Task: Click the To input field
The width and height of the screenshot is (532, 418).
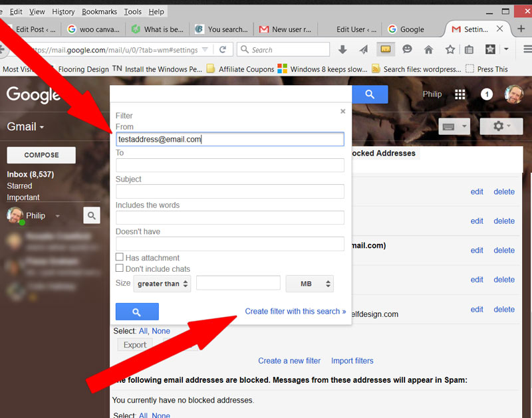Action: coord(230,165)
